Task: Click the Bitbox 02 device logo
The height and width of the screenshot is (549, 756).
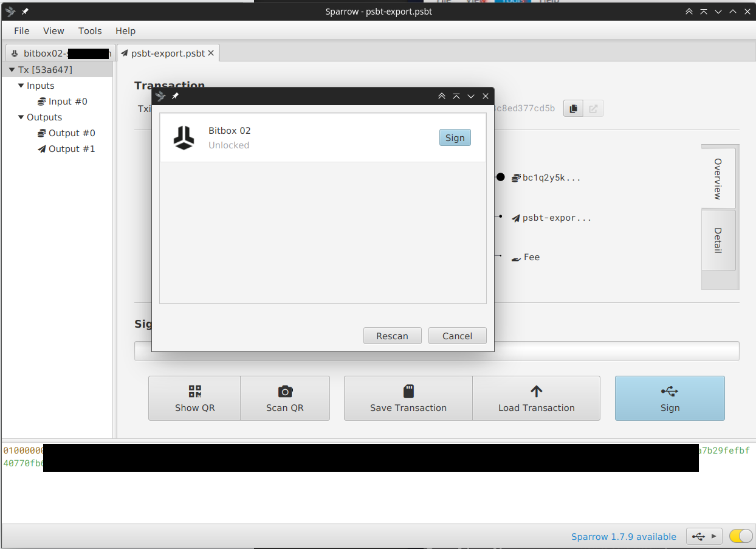Action: point(184,138)
